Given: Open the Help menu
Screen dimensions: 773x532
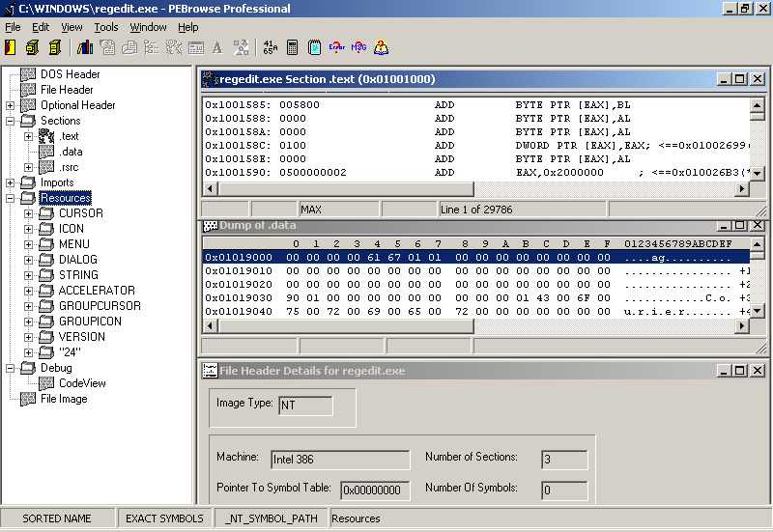Looking at the screenshot, I should pyautogui.click(x=187, y=27).
